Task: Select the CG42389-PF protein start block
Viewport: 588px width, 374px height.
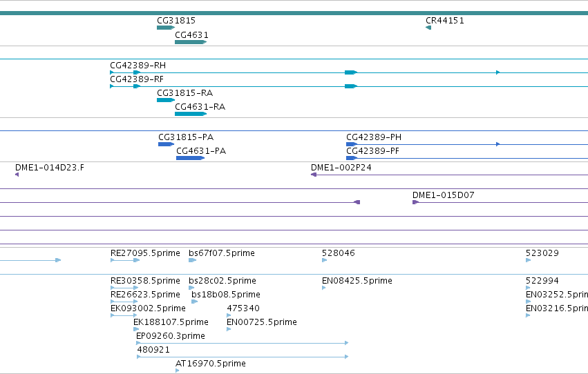Action: pos(352,158)
